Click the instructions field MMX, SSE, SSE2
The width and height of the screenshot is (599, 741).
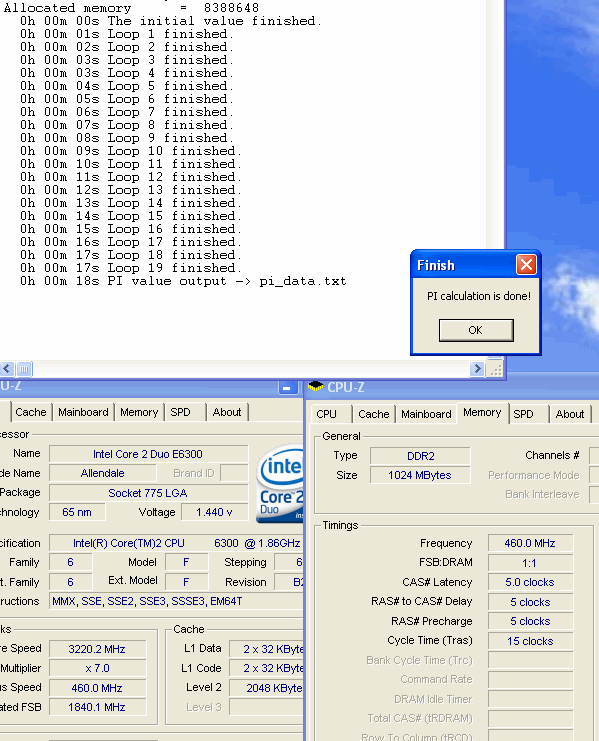176,601
